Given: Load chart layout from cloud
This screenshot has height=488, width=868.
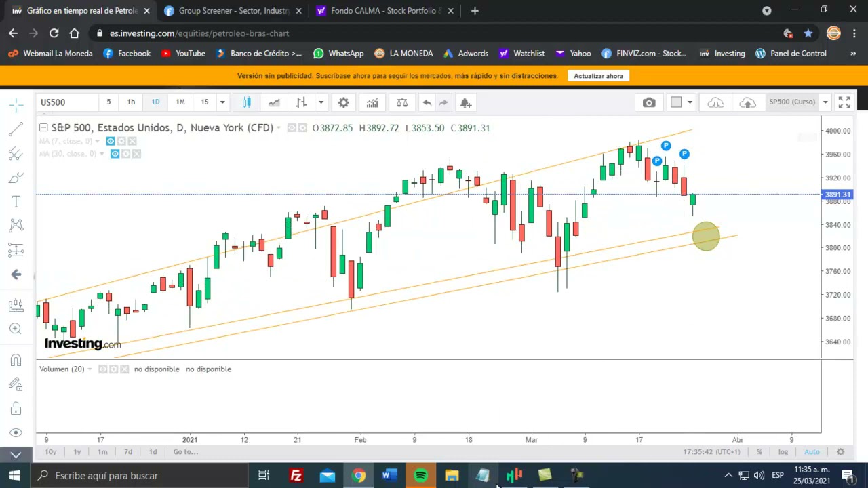Looking at the screenshot, I should click(x=716, y=102).
